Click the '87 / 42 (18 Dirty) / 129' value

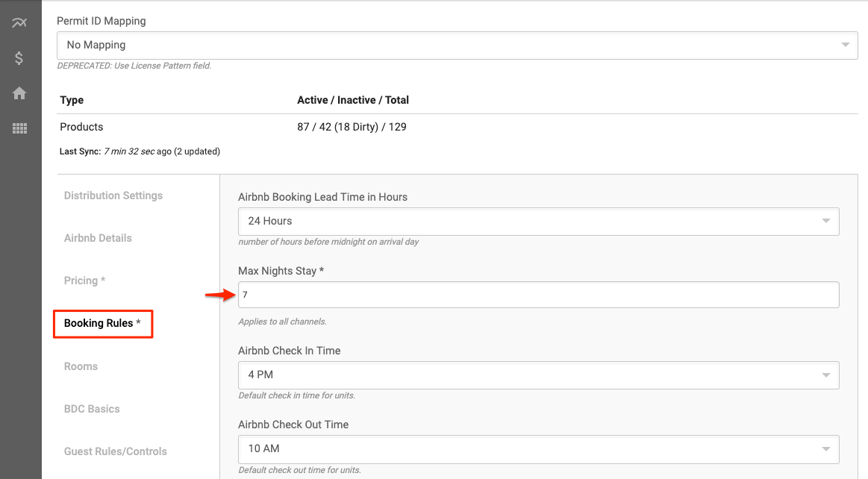(x=352, y=127)
